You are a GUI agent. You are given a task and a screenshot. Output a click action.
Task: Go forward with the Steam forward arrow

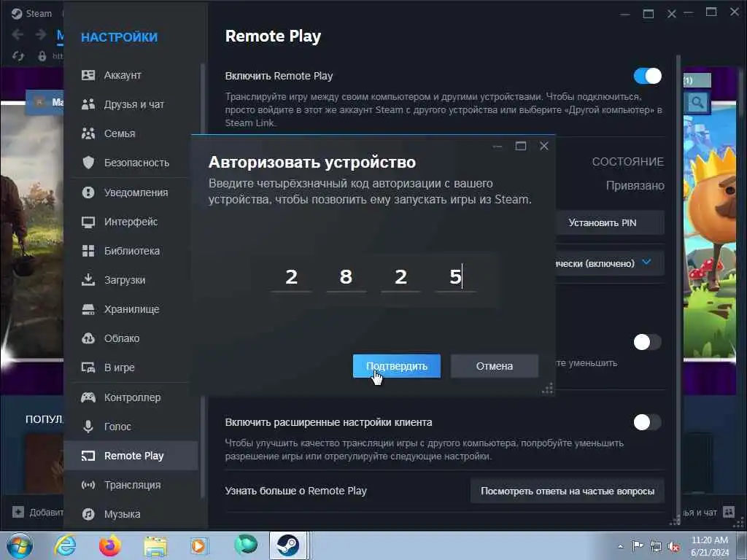click(x=41, y=34)
